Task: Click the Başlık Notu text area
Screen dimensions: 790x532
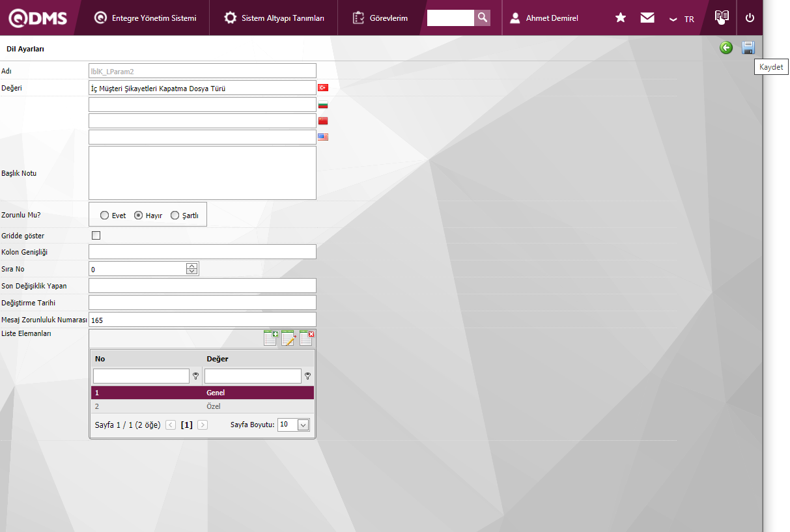Action: (x=203, y=173)
